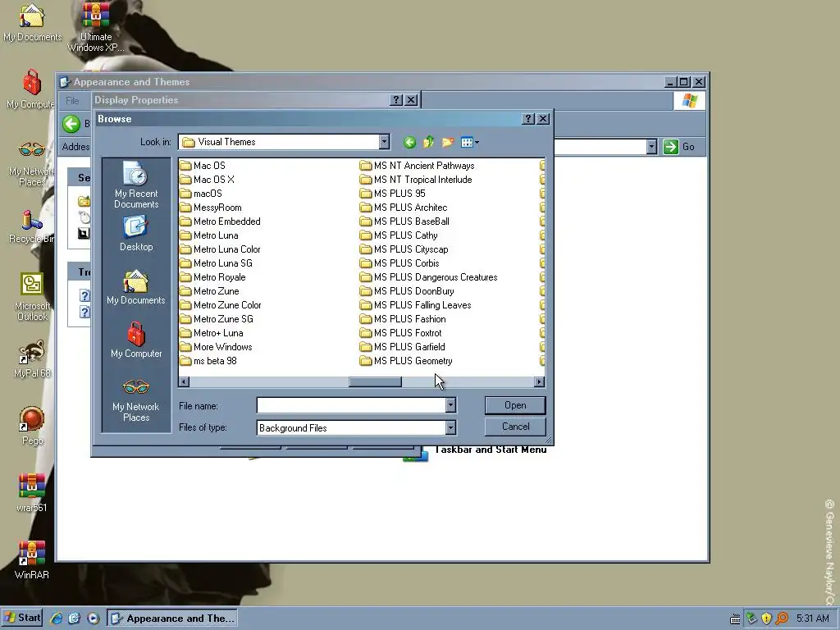Select MS NT Ancient Pathways folder

pos(418,166)
